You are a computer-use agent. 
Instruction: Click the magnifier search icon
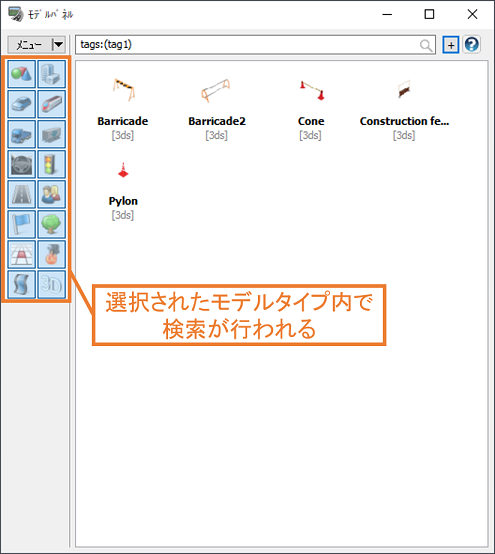click(x=426, y=45)
